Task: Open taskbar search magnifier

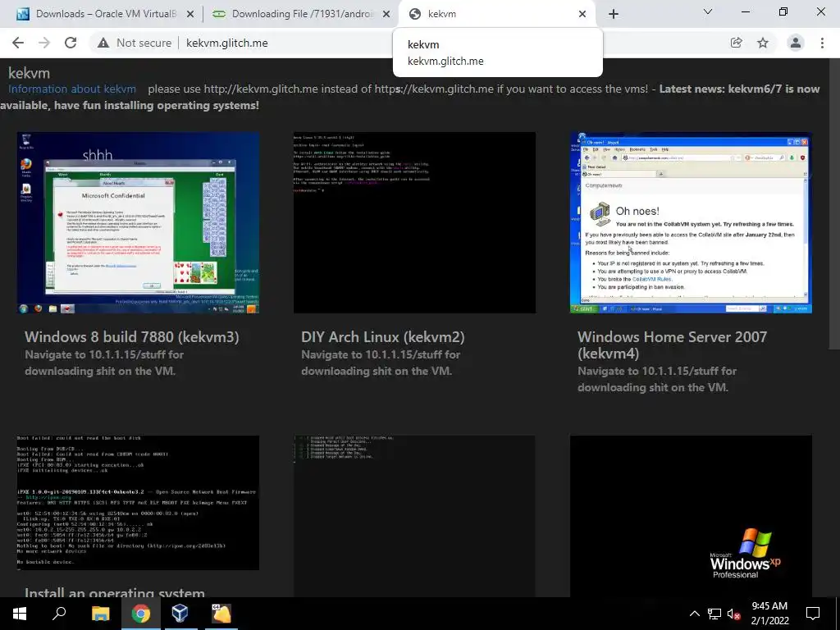Action: pos(59,614)
